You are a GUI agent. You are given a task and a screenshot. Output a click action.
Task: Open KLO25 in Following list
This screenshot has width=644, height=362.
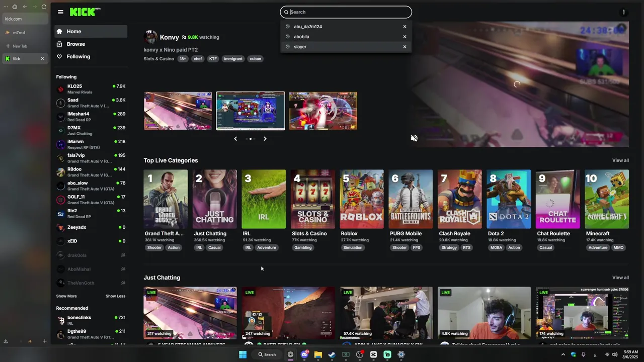tap(91, 89)
